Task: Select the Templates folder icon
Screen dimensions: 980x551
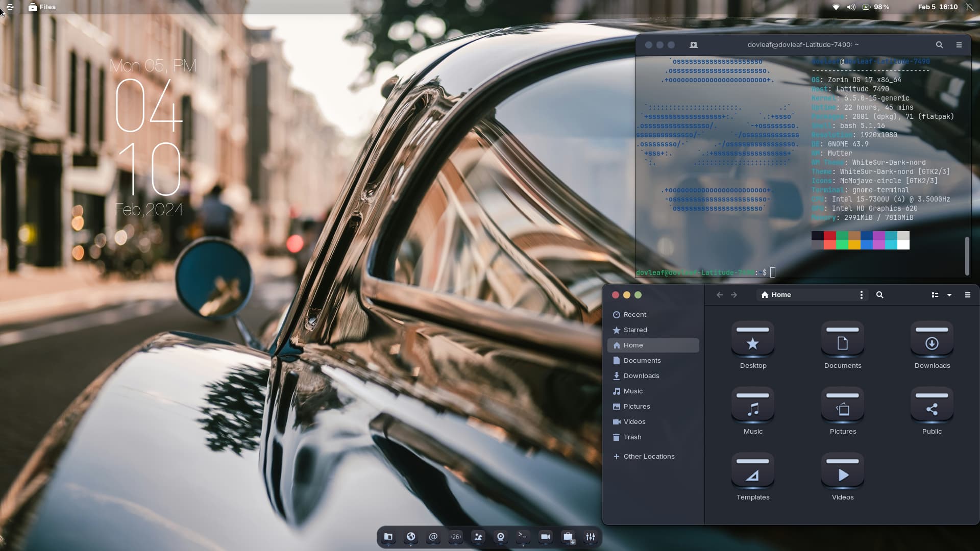Action: (753, 471)
